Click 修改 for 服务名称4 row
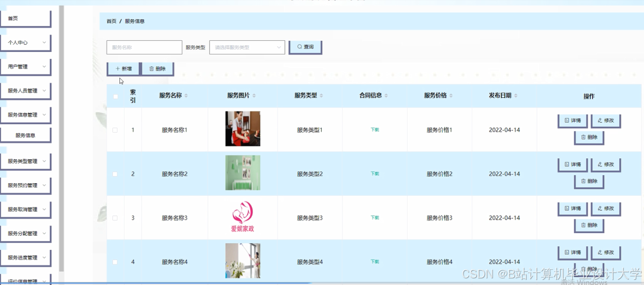The height and width of the screenshot is (285, 644). click(x=606, y=252)
